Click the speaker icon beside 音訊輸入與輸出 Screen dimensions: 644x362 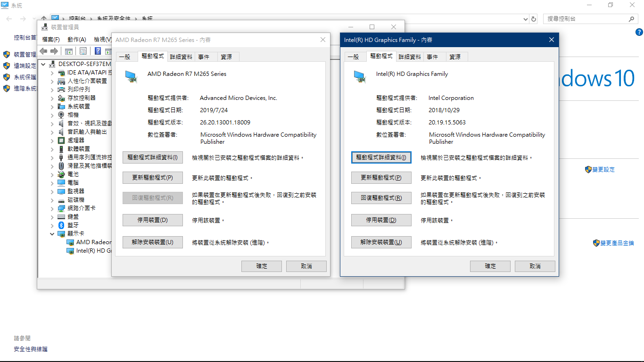[x=61, y=132]
